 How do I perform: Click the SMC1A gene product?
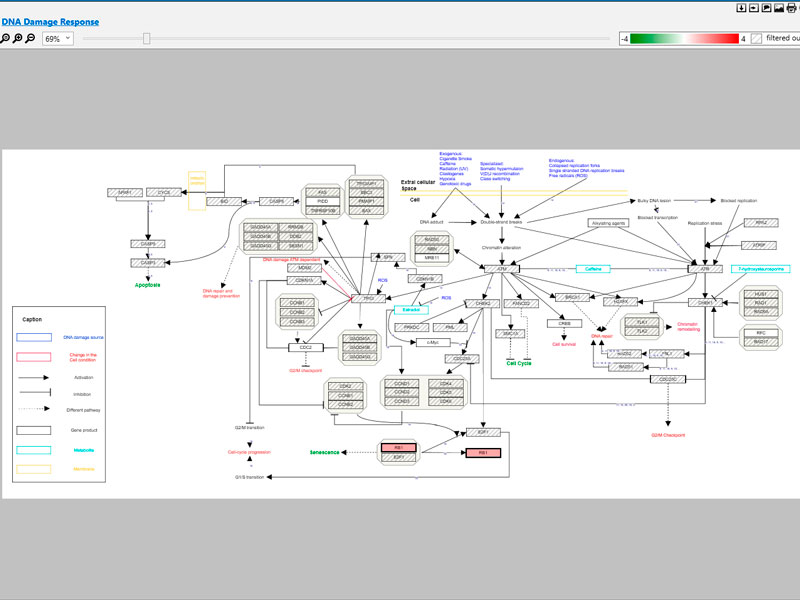point(510,334)
